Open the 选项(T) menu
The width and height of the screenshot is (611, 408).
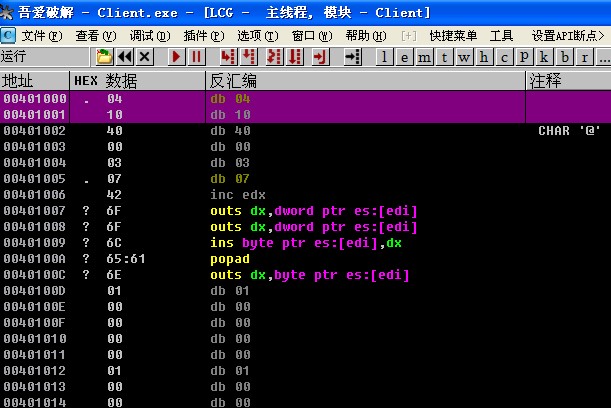[258, 36]
